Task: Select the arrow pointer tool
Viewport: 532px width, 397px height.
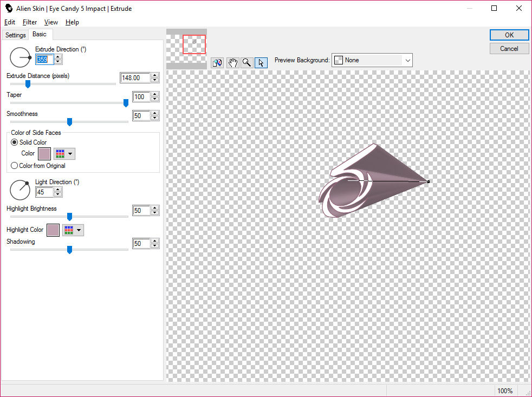Action: (261, 63)
